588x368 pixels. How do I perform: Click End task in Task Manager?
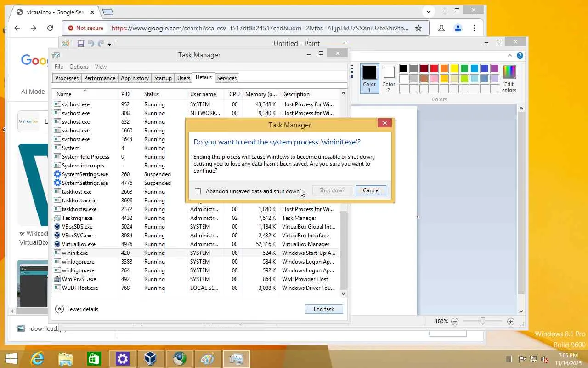tap(324, 309)
